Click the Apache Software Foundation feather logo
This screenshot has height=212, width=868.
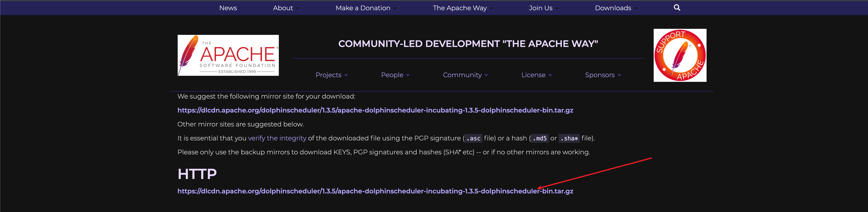228,55
